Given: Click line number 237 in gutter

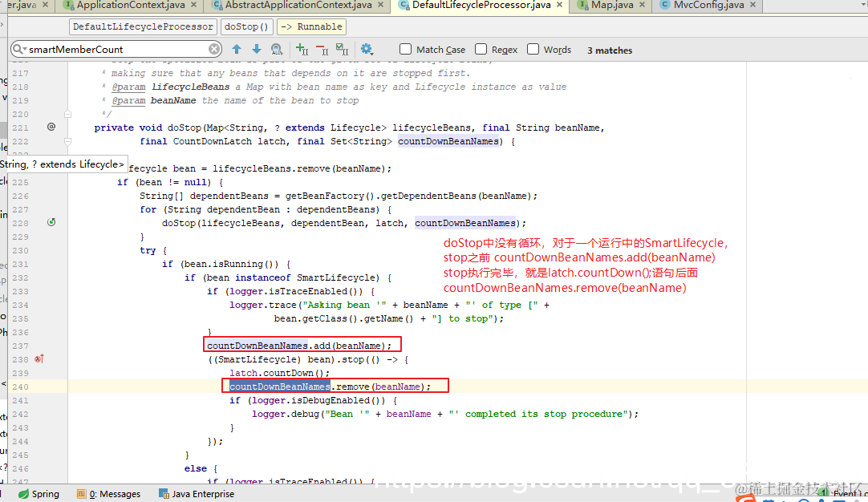Looking at the screenshot, I should pos(21,346).
